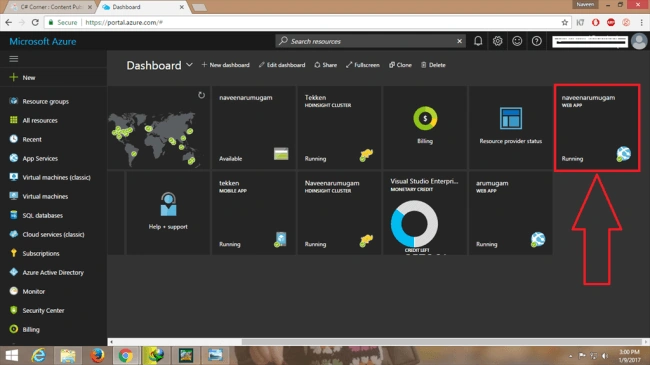Open Cloud services (classic) menu item
This screenshot has height=365, width=650.
click(53, 234)
